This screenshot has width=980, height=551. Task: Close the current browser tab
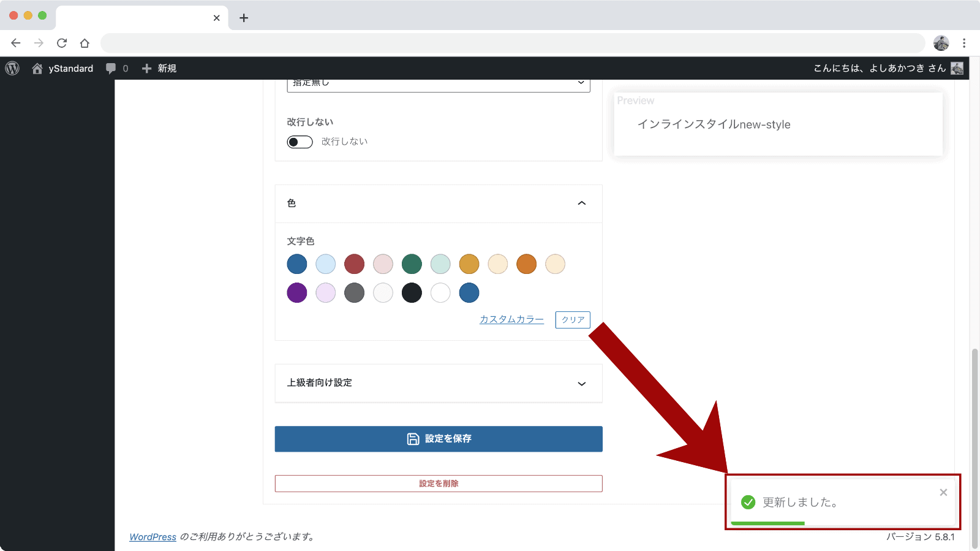217,18
